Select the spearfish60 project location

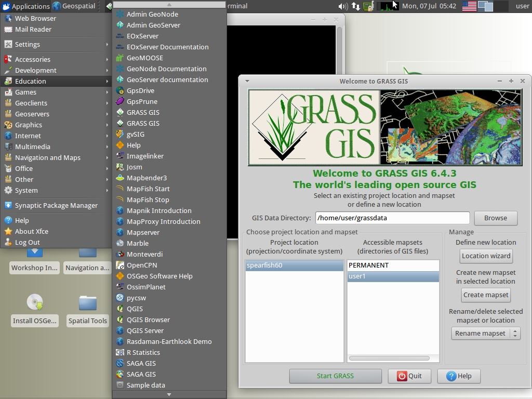pyautogui.click(x=295, y=265)
